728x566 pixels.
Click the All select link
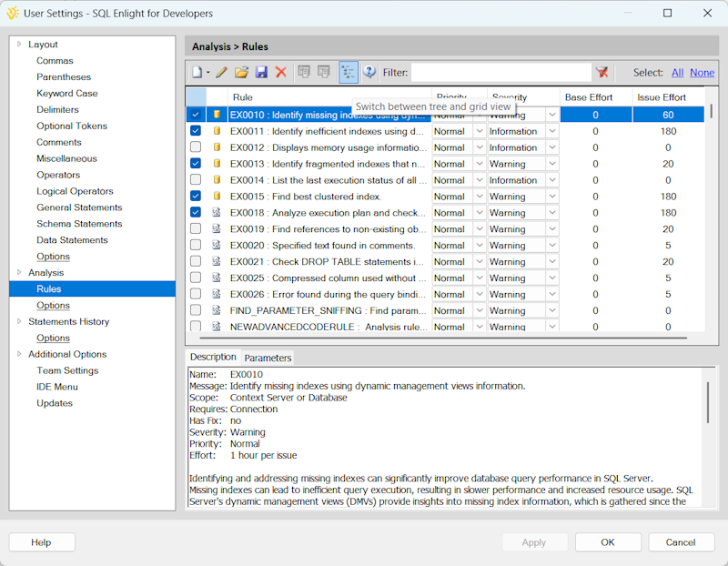coord(677,73)
